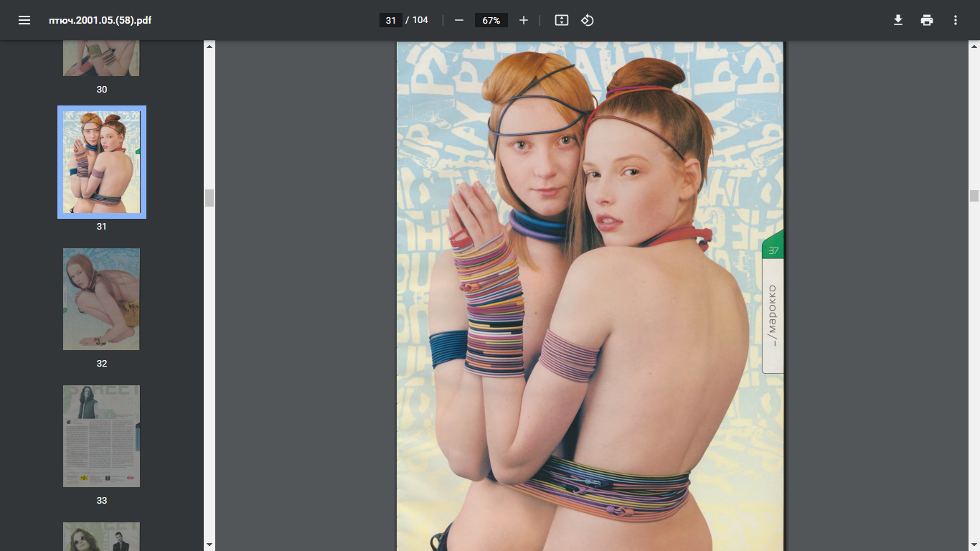Download the PDF file

(x=897, y=20)
